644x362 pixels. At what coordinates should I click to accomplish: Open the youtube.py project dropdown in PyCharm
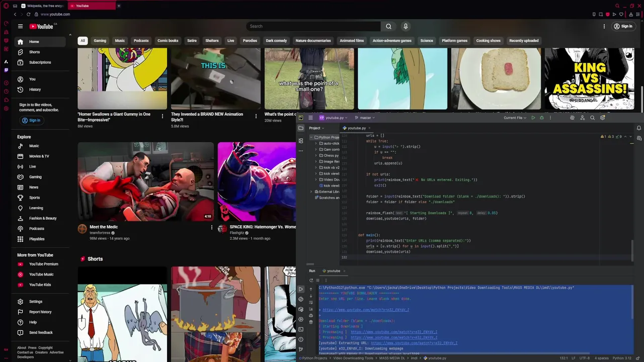point(334,118)
